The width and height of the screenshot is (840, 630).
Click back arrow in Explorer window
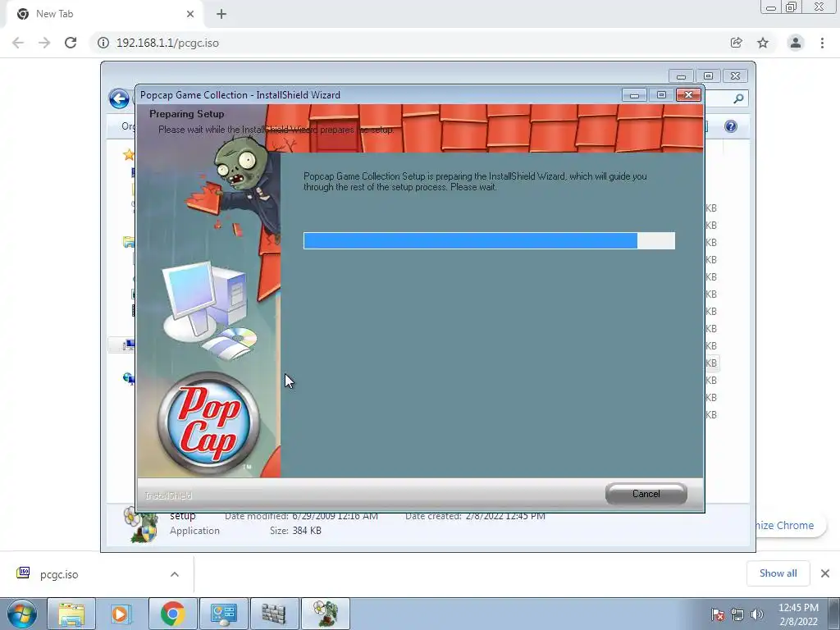tap(119, 98)
